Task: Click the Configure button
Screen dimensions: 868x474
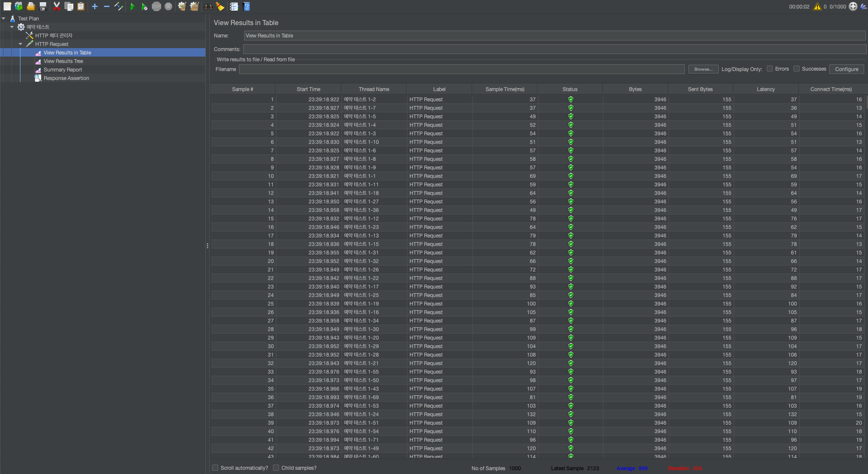Action: 846,69
